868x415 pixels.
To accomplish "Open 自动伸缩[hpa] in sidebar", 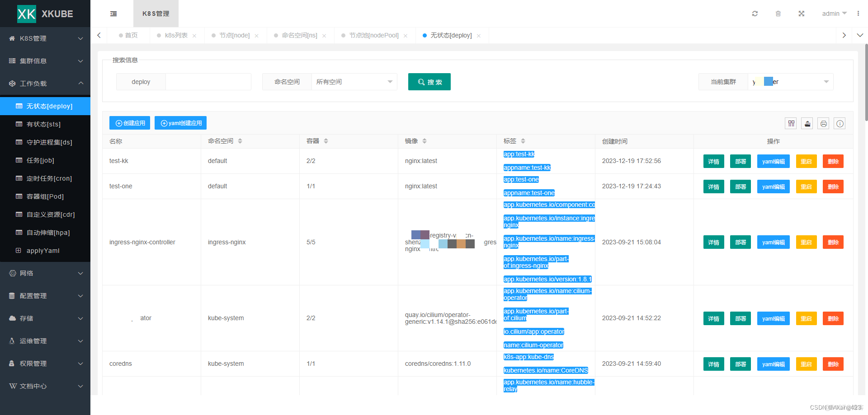I will coord(45,233).
